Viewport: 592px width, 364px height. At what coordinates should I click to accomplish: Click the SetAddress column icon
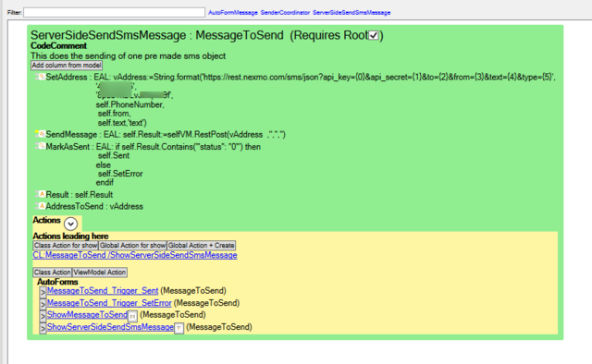pos(41,77)
